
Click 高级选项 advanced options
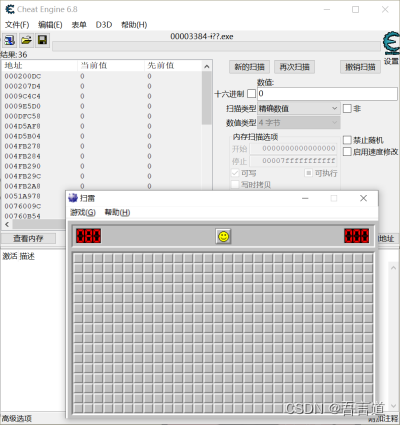pos(17,418)
